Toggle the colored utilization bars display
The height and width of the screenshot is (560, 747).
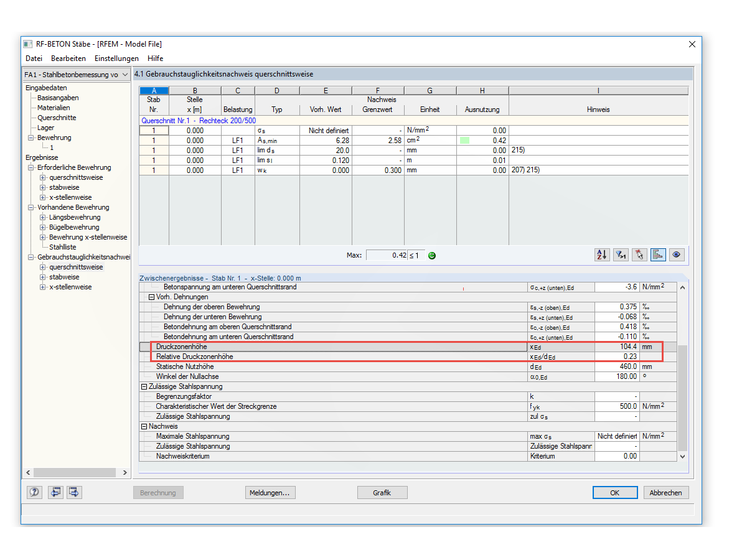(x=658, y=254)
